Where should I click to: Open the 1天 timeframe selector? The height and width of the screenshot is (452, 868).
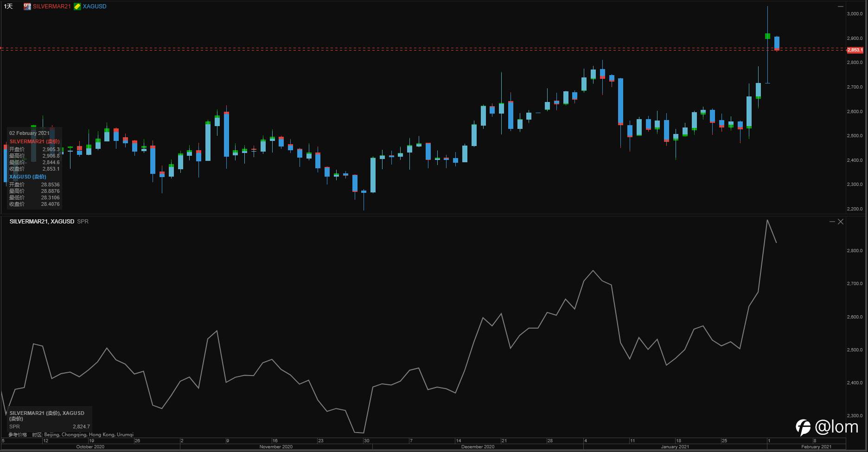click(8, 6)
